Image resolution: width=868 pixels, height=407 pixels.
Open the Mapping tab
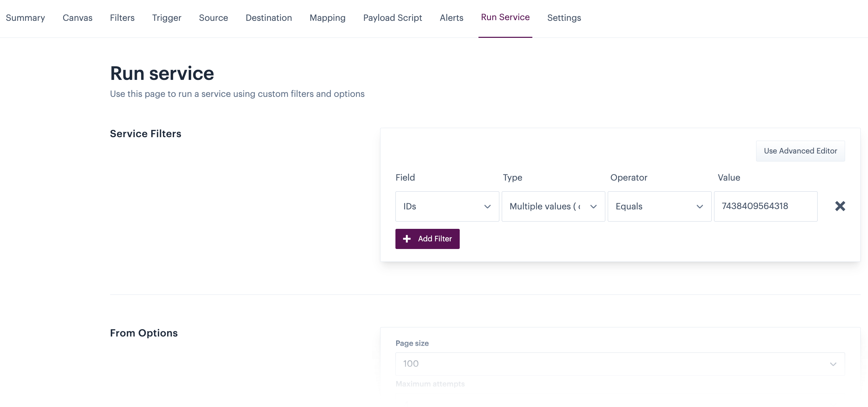327,18
